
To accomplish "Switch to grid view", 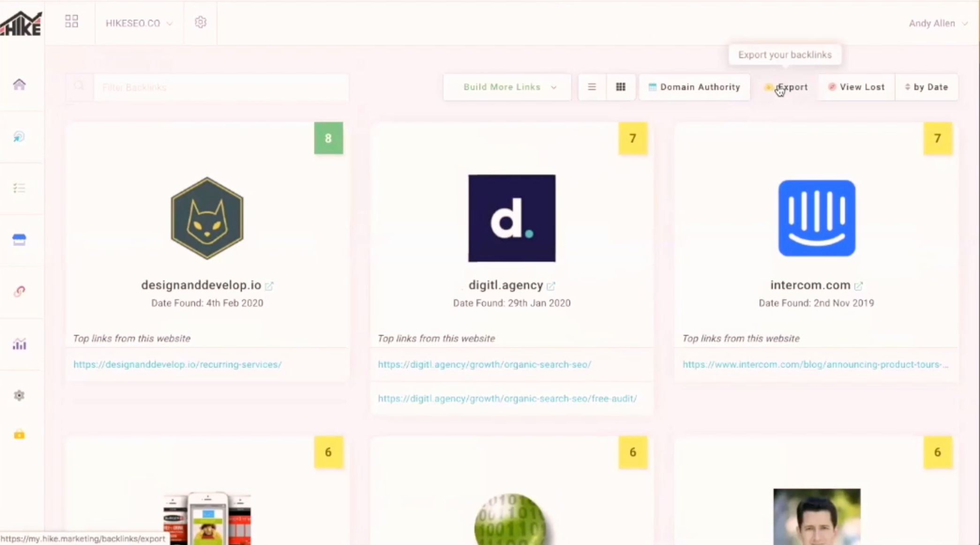I will pyautogui.click(x=621, y=87).
